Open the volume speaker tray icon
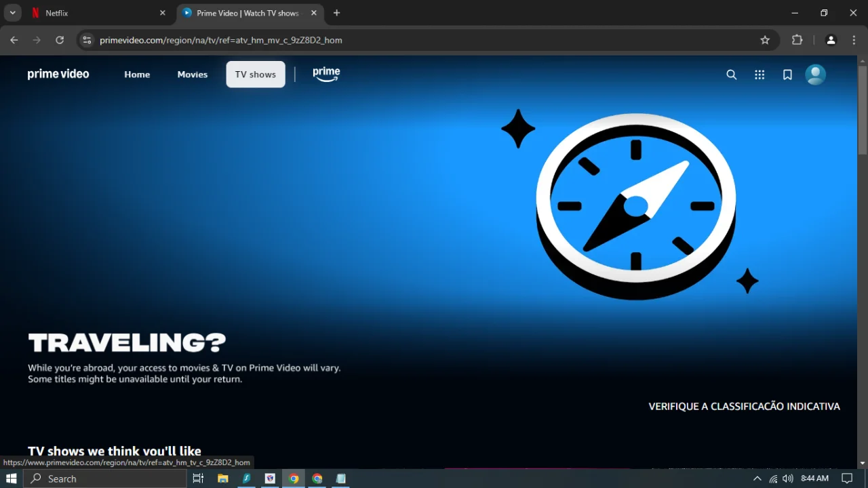868x488 pixels. click(788, 479)
